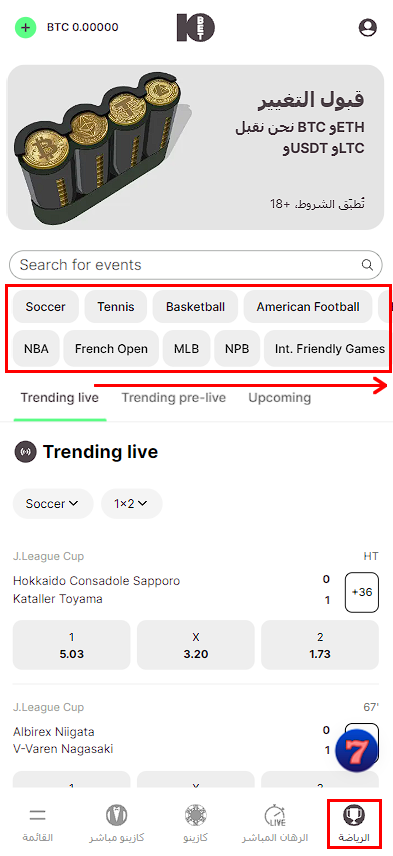
Task: Tap the floating red 7 badge
Action: 357,752
